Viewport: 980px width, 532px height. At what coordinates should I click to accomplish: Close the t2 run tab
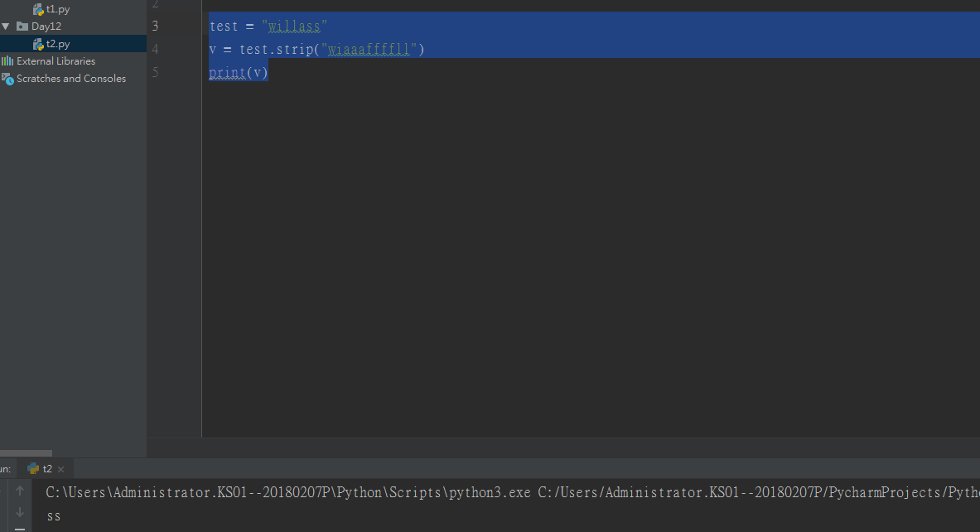tap(61, 469)
